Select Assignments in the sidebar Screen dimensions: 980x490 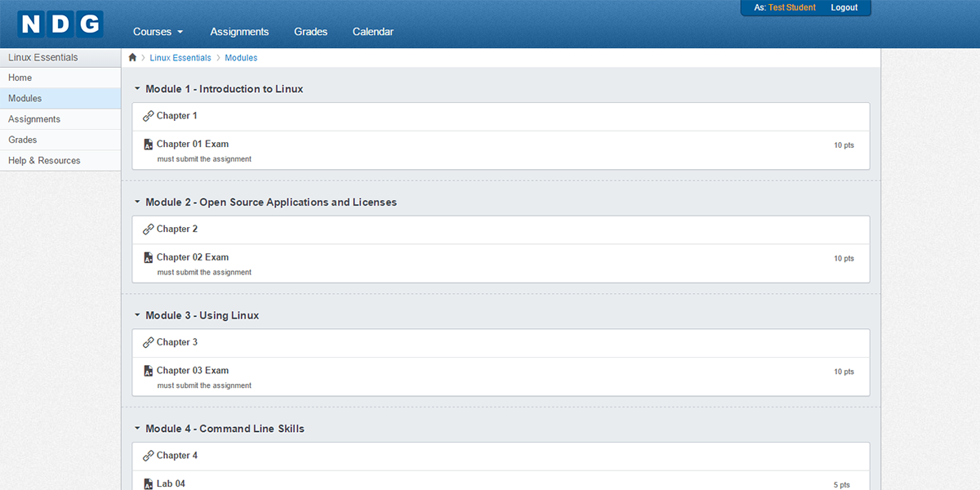coord(60,119)
